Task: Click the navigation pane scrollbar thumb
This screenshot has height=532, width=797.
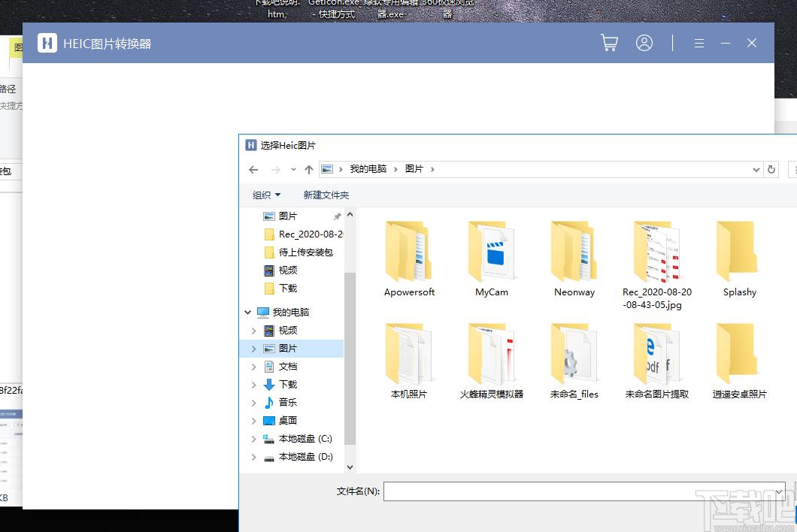Action: (350, 359)
